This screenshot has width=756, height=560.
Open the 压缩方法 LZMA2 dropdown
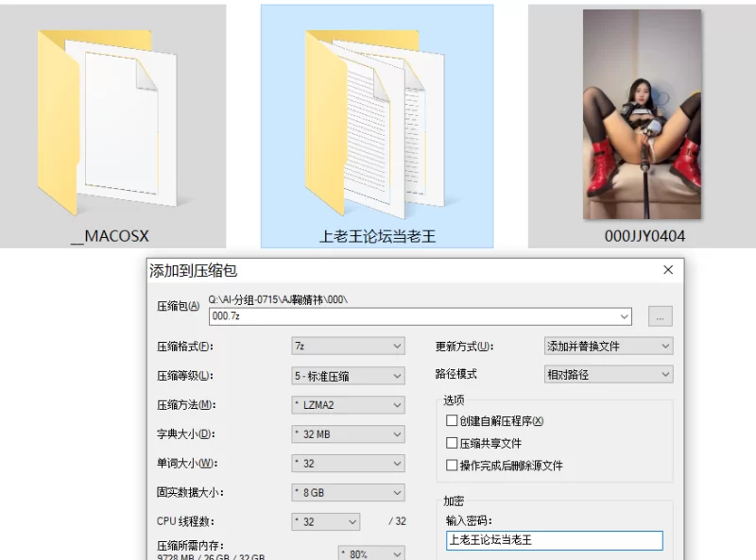pos(348,405)
